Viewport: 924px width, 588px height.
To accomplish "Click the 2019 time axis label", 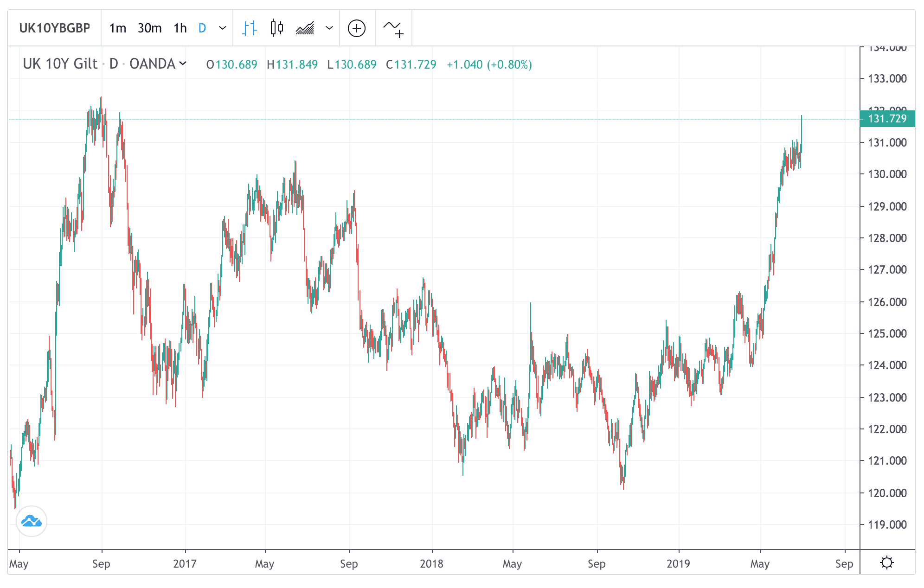I will [x=679, y=564].
